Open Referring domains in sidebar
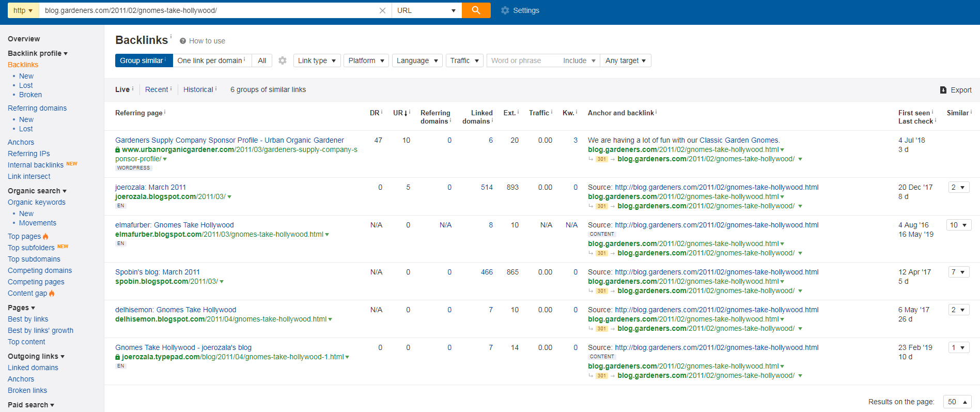Screen dimensions: 980x412 coord(37,108)
